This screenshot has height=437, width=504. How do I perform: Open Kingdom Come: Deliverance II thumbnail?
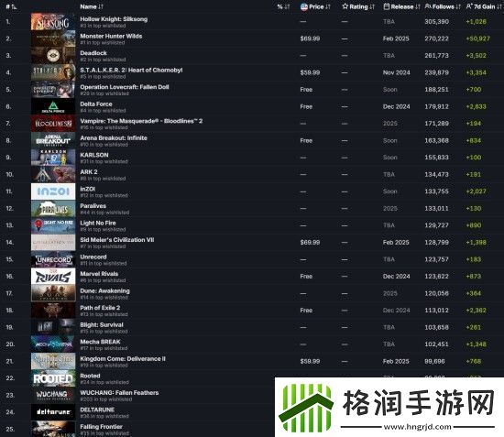pyautogui.click(x=53, y=361)
